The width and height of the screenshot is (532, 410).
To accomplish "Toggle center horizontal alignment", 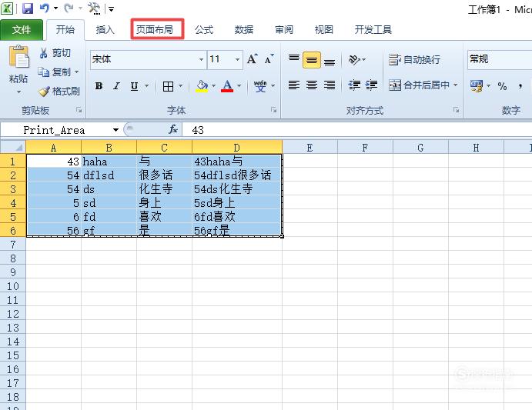I will (312, 85).
